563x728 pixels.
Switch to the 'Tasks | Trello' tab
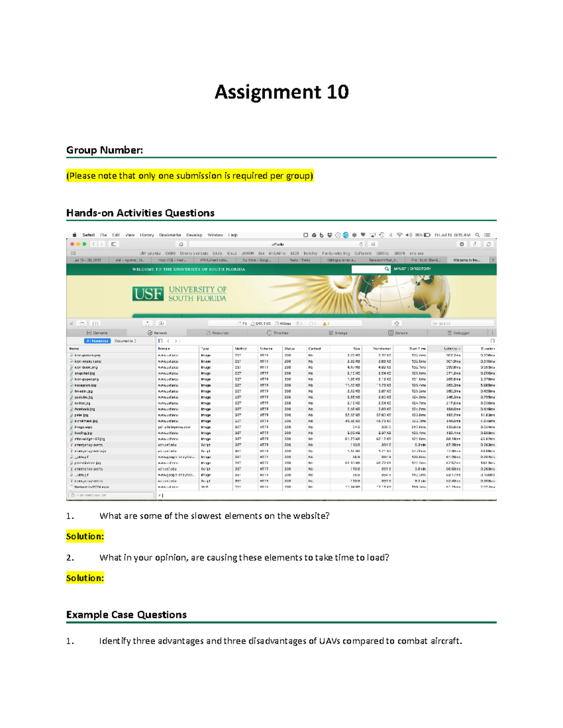[x=299, y=260]
